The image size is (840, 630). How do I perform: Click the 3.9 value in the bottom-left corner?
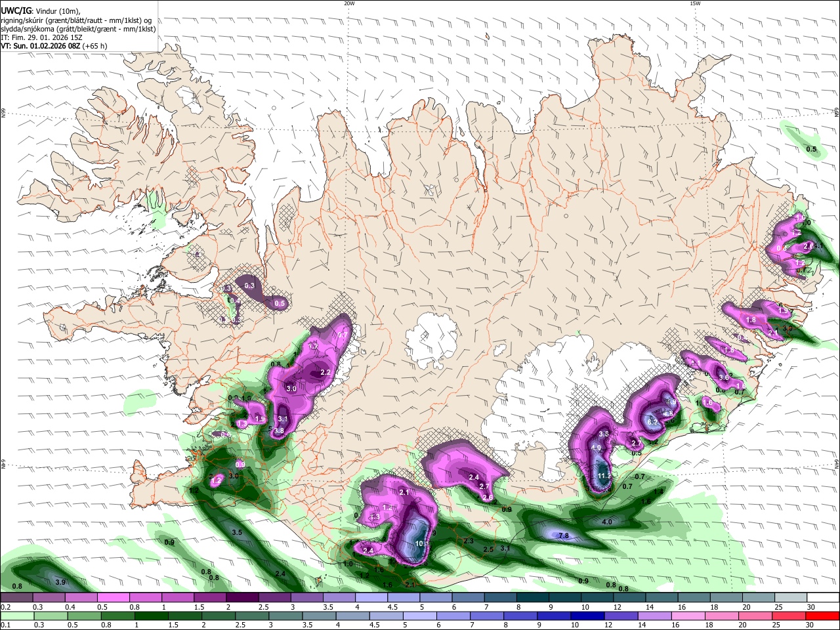[x=60, y=582]
